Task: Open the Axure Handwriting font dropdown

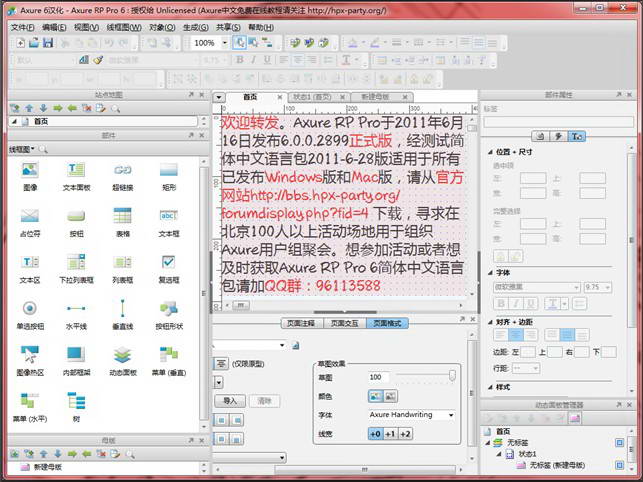Action: [x=451, y=415]
